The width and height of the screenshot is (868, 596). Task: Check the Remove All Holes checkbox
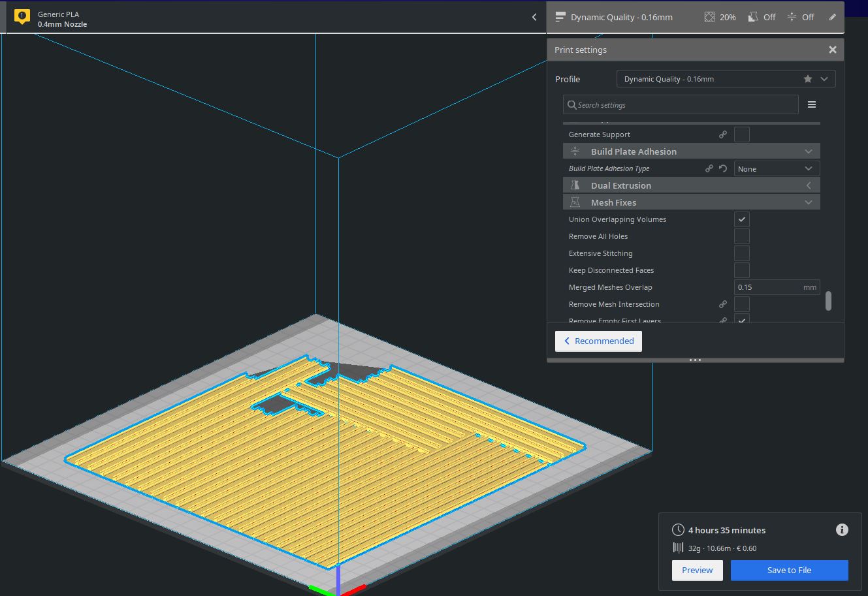point(742,236)
